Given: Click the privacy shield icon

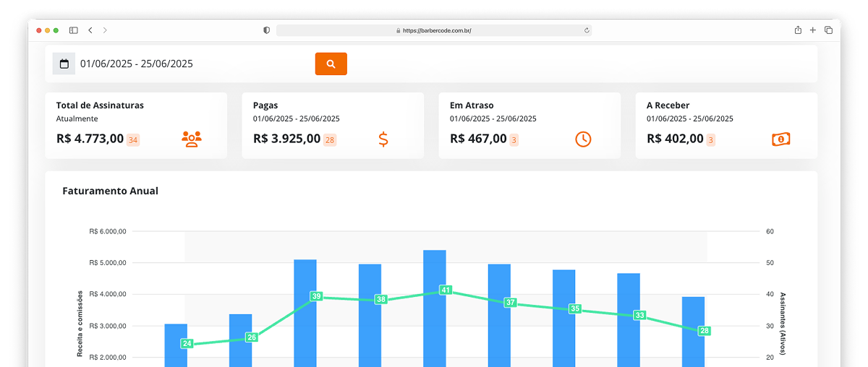Looking at the screenshot, I should (266, 30).
